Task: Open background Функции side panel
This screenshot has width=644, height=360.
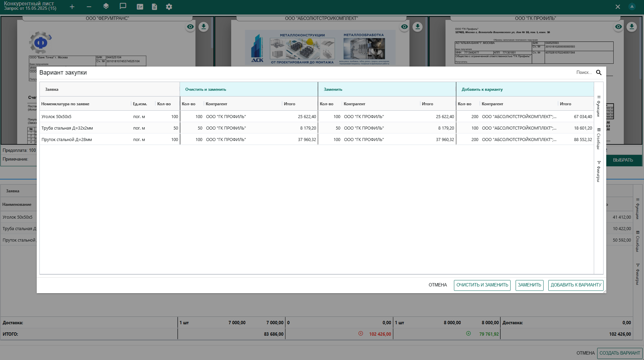Action: pyautogui.click(x=638, y=209)
